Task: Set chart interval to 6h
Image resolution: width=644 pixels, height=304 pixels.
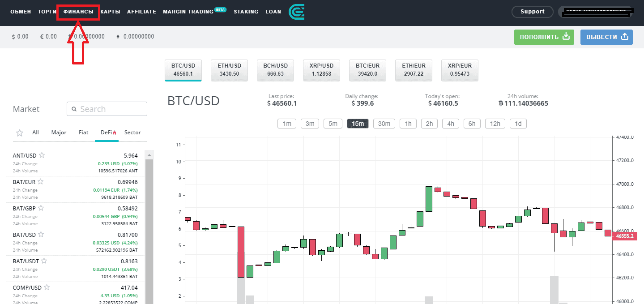Action: click(x=472, y=124)
